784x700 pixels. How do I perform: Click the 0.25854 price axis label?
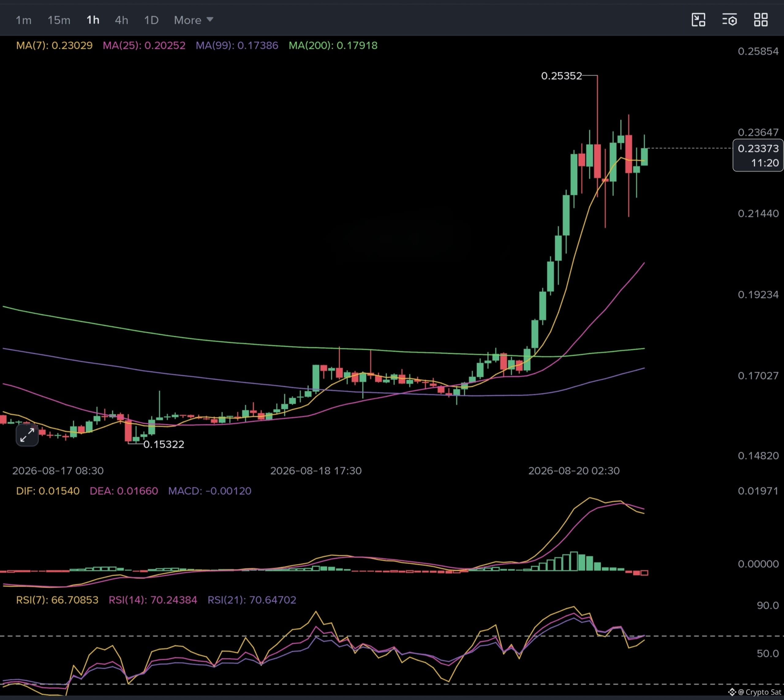point(758,51)
